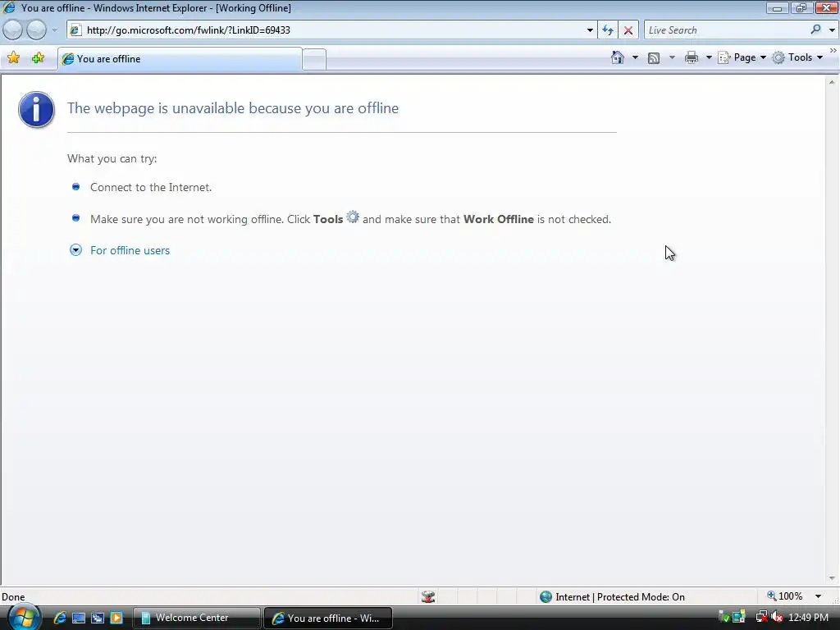Click the Add to Favorites icon

[38, 58]
